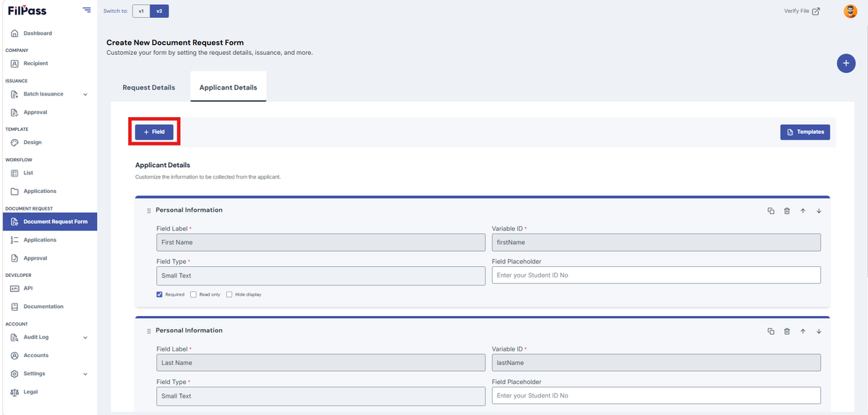Click the Document Request Applications icon
Viewport: 868px width, 415px height.
[14, 240]
